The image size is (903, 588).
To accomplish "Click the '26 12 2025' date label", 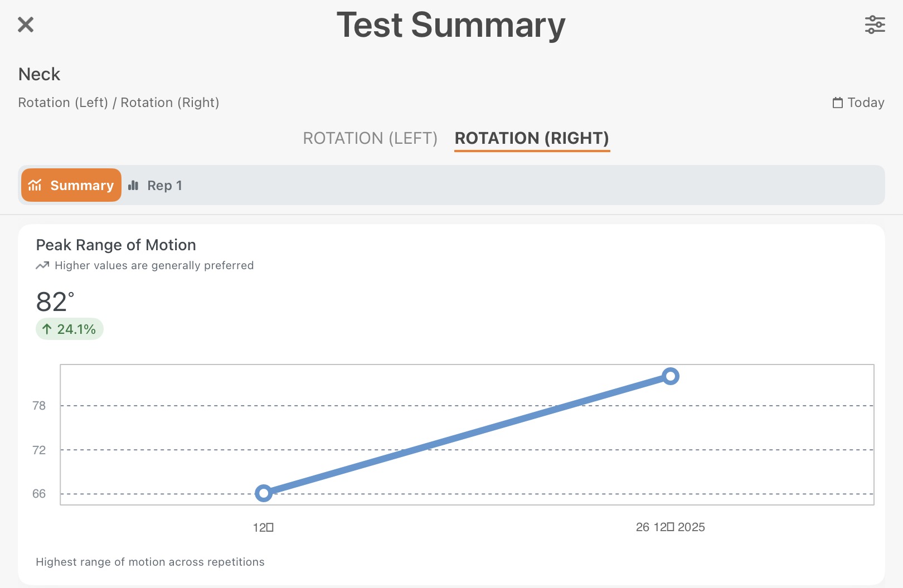I will point(671,527).
